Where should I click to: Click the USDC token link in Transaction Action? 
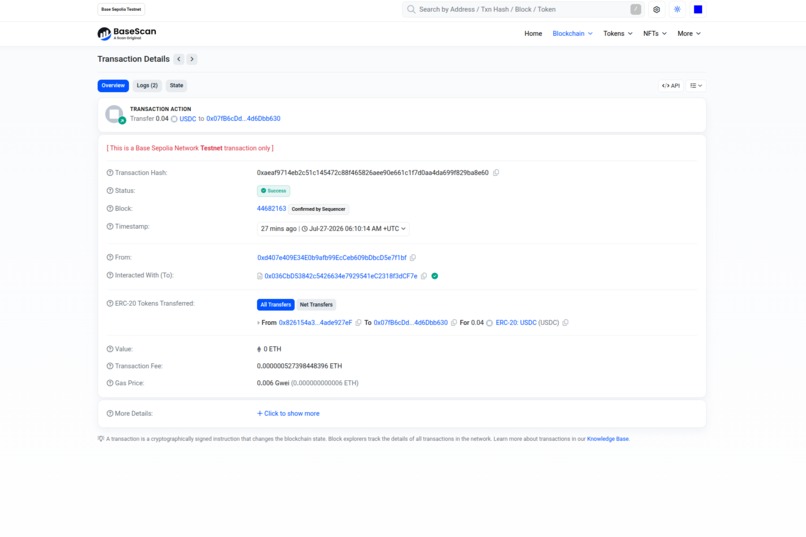pyautogui.click(x=188, y=119)
